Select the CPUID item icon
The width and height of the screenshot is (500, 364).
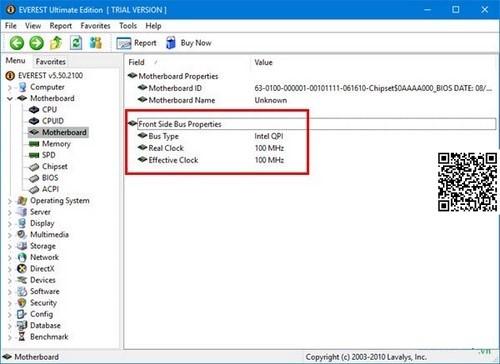point(34,121)
